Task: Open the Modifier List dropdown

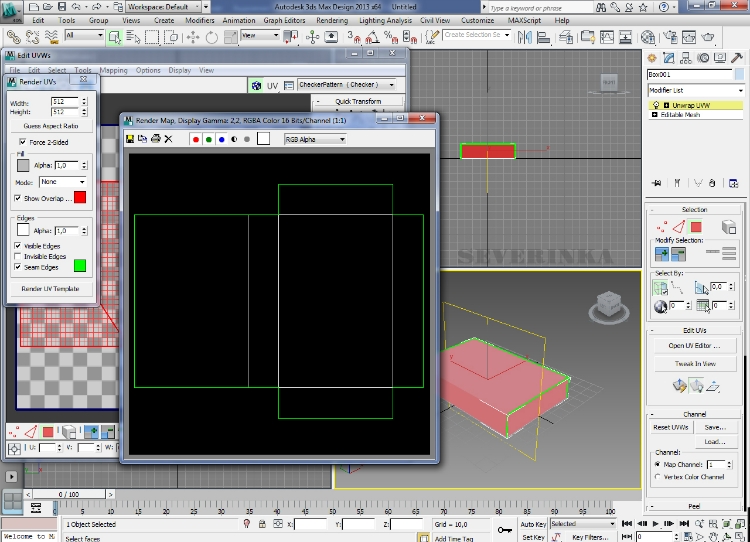Action: tap(696, 90)
